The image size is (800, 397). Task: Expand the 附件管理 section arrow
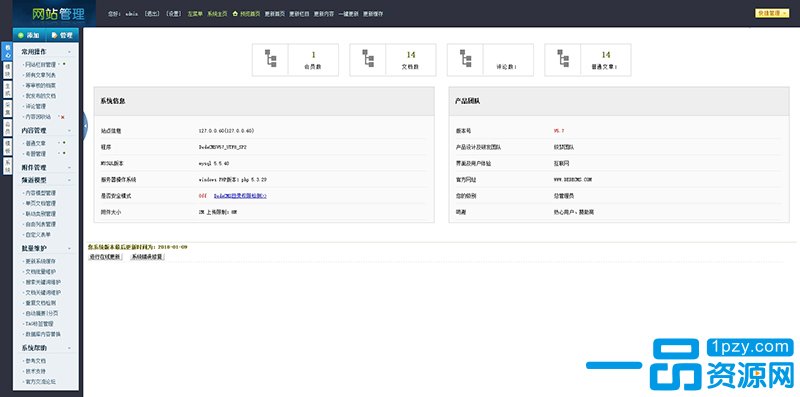(x=69, y=167)
